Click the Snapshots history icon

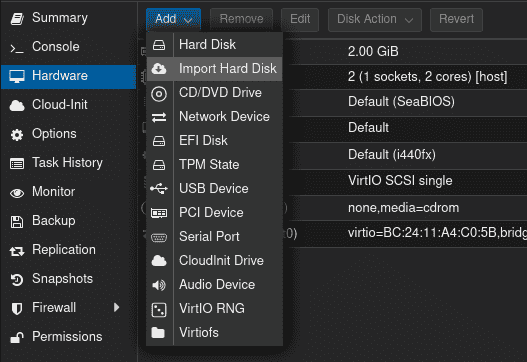17,280
